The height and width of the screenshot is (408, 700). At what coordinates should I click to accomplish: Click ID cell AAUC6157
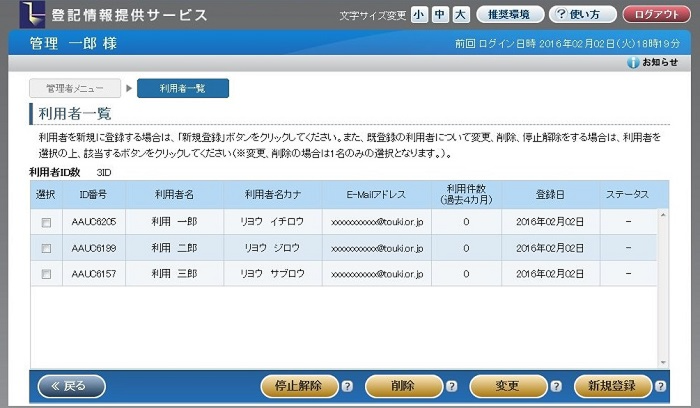tap(94, 274)
